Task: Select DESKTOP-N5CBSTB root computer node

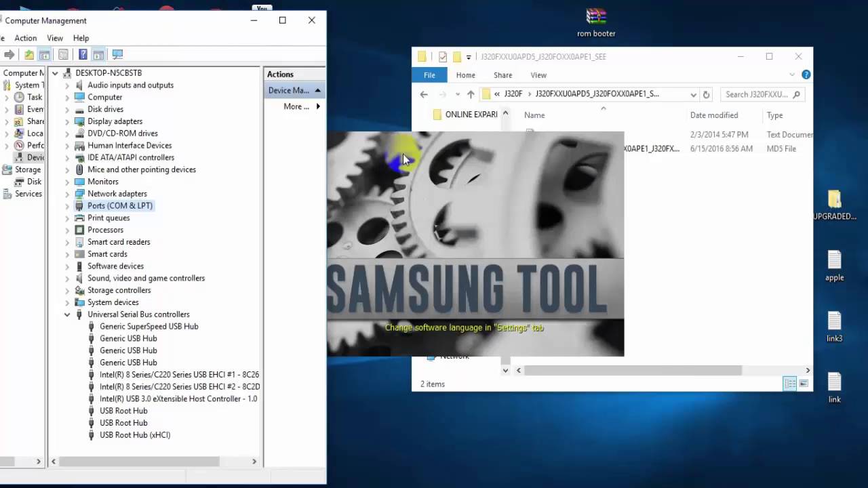Action: 108,73
